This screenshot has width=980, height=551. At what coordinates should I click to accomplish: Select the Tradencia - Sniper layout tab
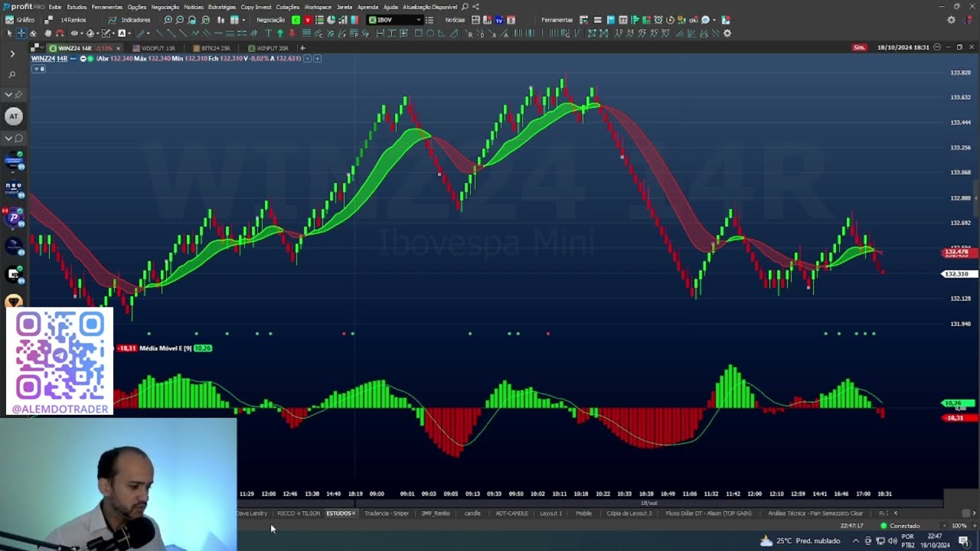point(387,514)
